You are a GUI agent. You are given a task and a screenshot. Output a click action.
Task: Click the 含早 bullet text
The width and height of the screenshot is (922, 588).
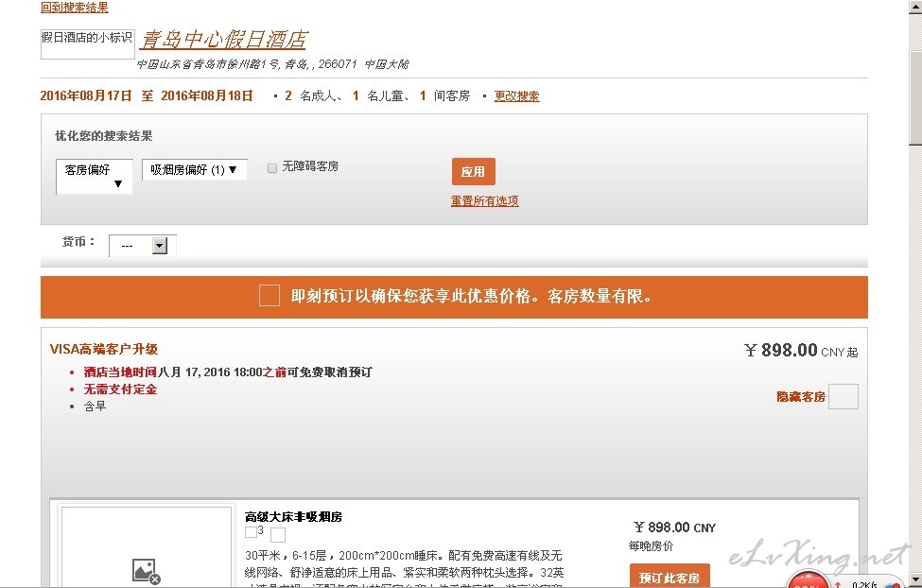[95, 406]
